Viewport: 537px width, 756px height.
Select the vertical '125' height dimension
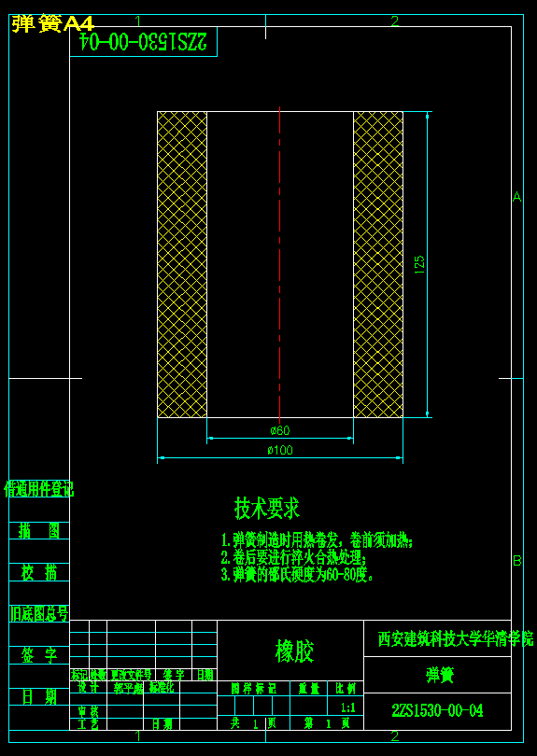tap(419, 265)
